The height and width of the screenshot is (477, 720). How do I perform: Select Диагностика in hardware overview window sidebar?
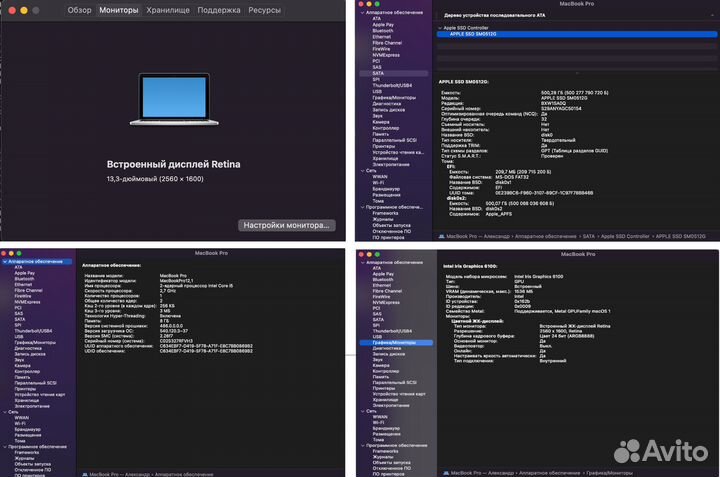[28, 348]
